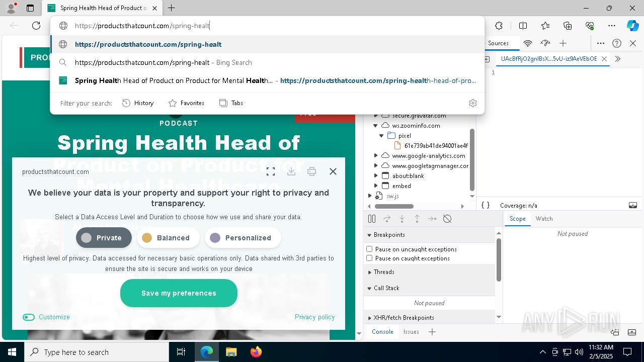Image resolution: width=644 pixels, height=362 pixels.
Task: Click the Step over icon
Action: (x=387, y=219)
